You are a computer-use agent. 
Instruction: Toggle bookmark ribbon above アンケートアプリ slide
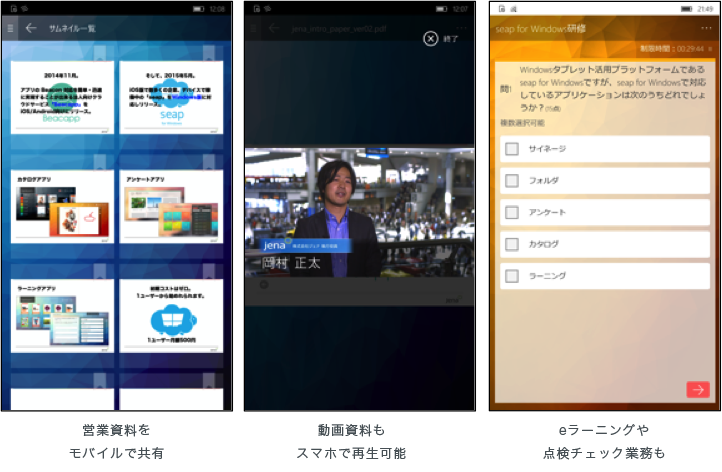pos(209,162)
